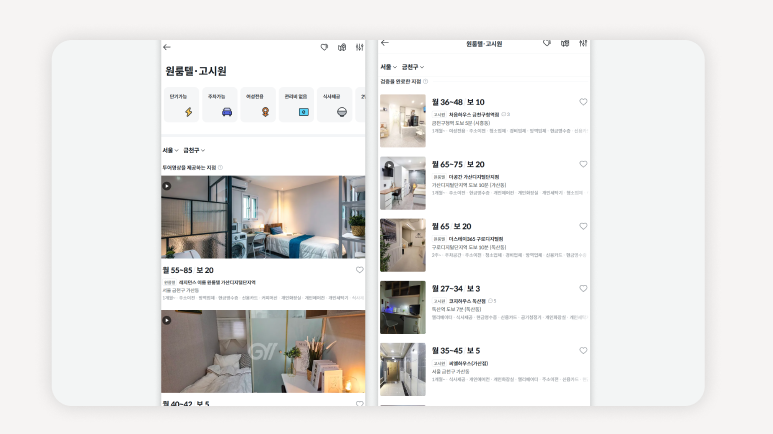
Task: Open map view icon in right screen header
Action: point(565,43)
